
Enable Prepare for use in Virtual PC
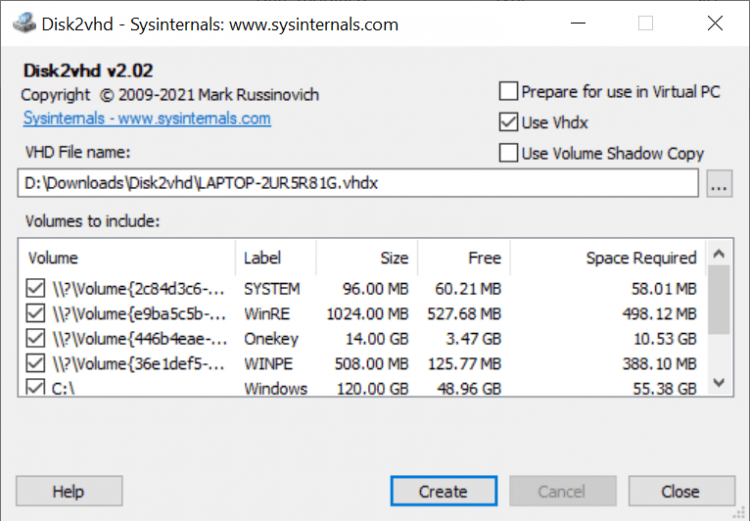508,92
